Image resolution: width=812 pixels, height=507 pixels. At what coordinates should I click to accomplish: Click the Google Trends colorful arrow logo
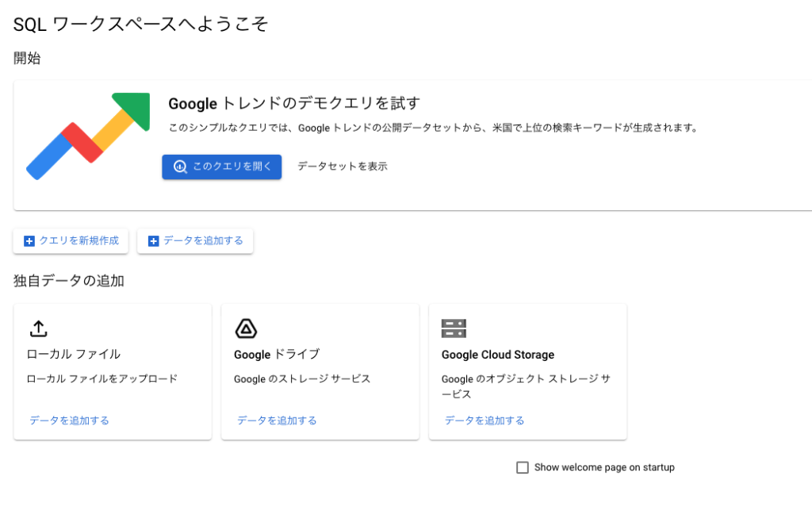(x=88, y=135)
